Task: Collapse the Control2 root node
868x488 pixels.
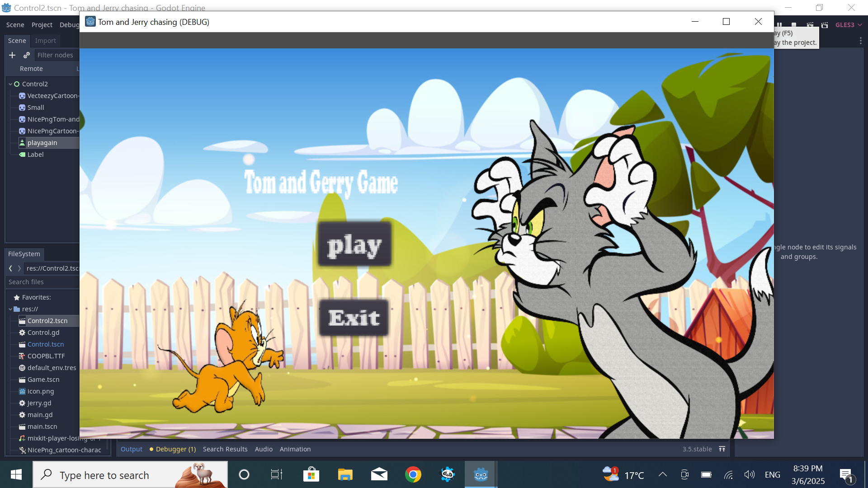Action: tap(10, 84)
